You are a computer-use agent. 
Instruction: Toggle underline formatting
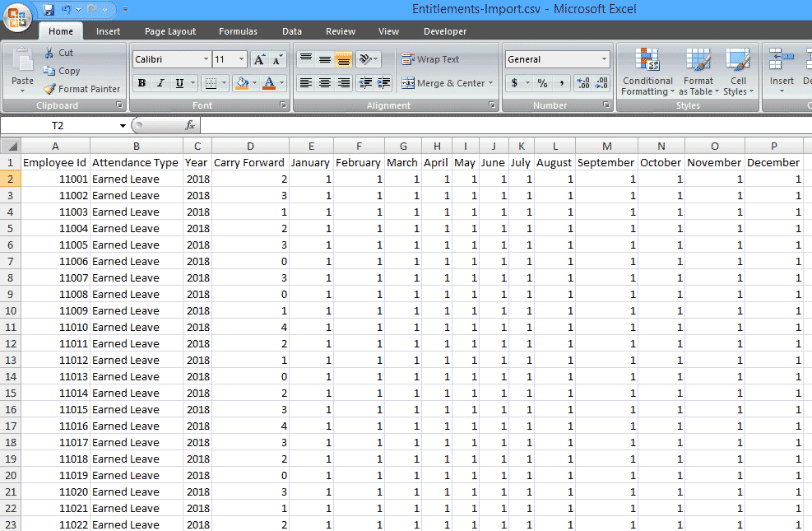coord(178,83)
